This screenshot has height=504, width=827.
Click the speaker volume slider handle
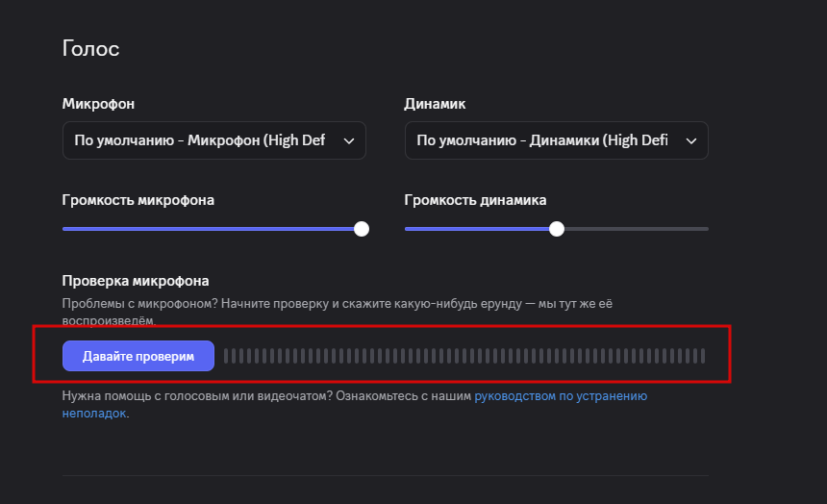[x=557, y=229]
